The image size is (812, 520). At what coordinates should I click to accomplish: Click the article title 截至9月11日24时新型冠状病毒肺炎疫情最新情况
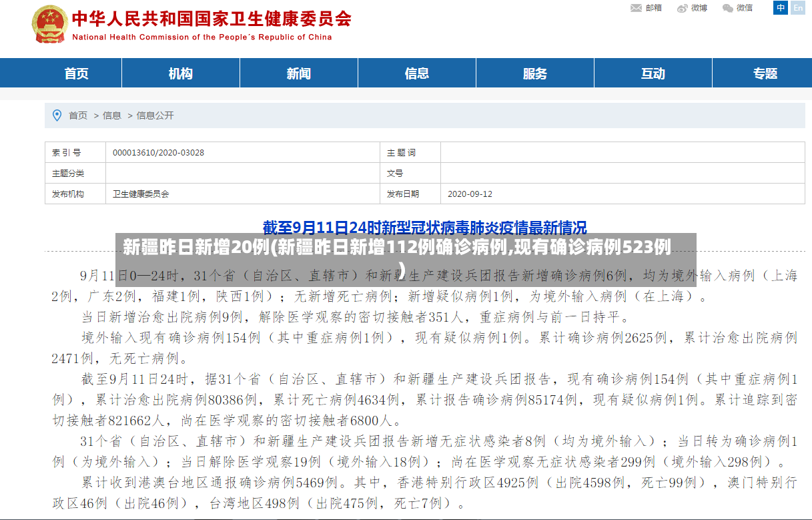(425, 227)
